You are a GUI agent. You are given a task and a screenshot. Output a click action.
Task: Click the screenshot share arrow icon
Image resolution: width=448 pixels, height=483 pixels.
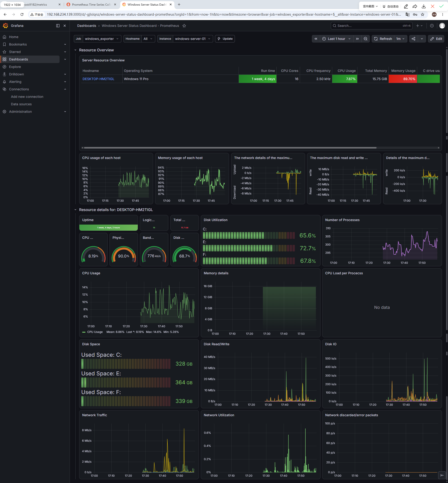tap(415, 6)
